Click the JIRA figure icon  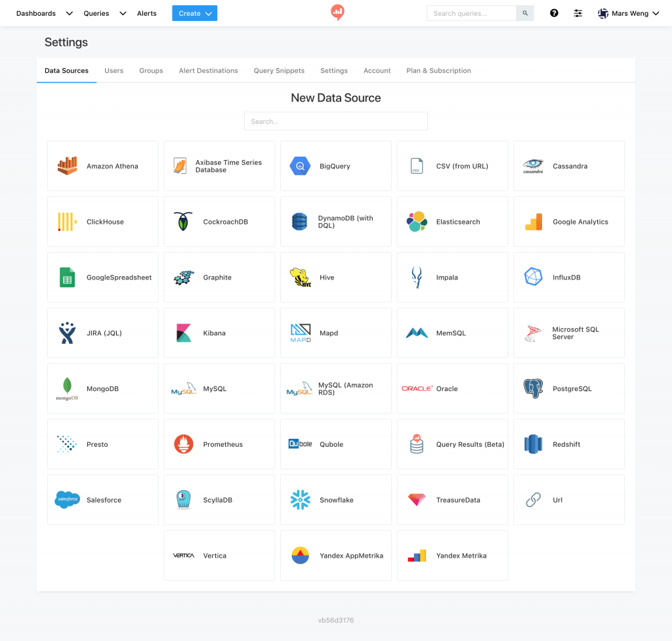tap(68, 333)
